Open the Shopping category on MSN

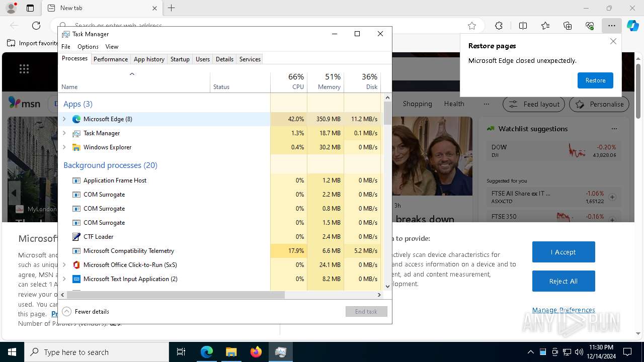pyautogui.click(x=417, y=104)
